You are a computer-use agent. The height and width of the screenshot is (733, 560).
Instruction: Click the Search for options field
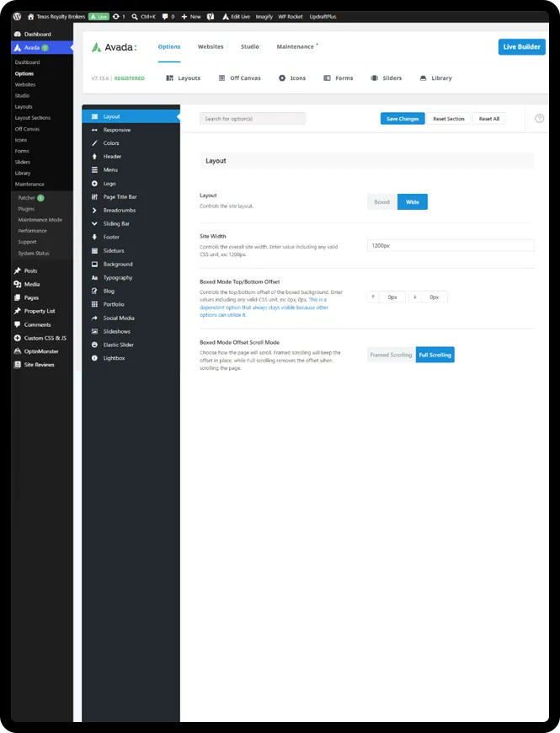point(253,119)
